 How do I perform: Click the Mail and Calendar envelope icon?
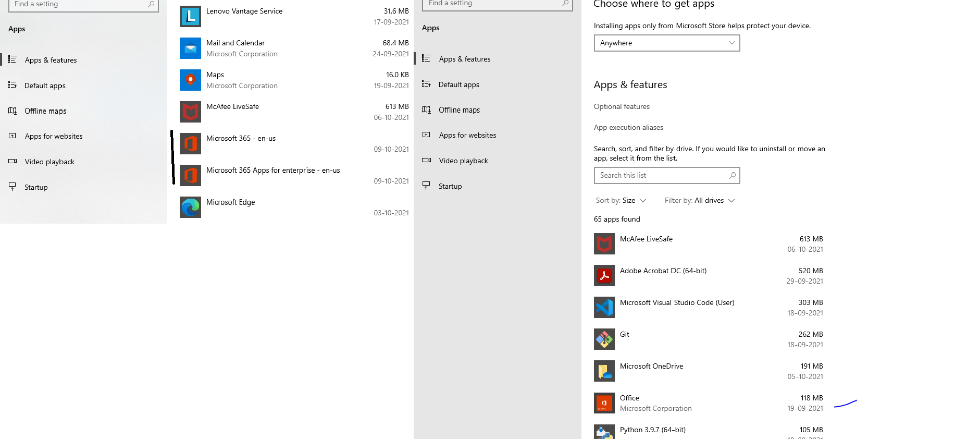click(190, 48)
